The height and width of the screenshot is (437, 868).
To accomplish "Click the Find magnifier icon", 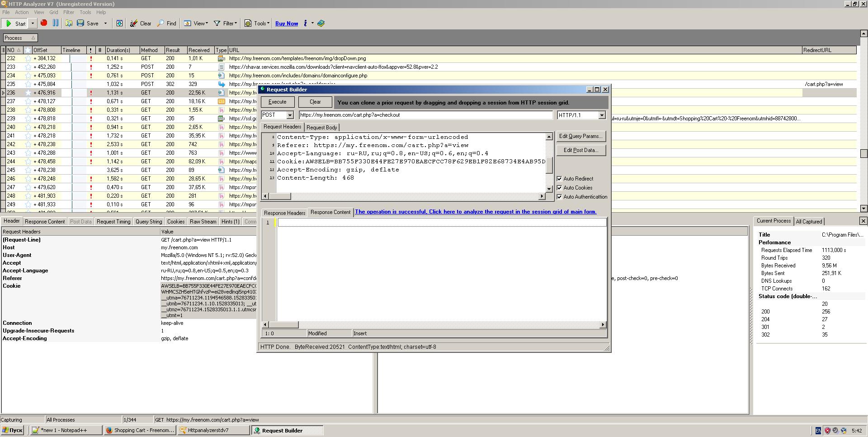I will 161,24.
